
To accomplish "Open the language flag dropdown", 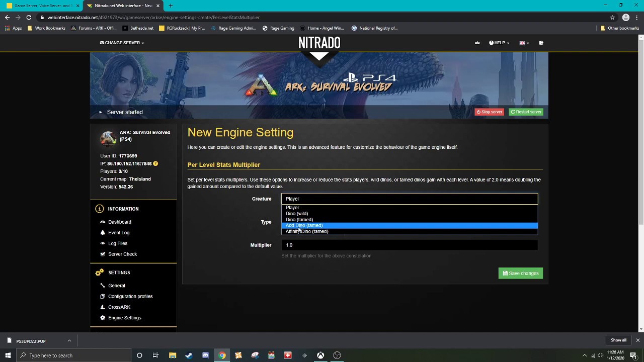I will tap(524, 43).
